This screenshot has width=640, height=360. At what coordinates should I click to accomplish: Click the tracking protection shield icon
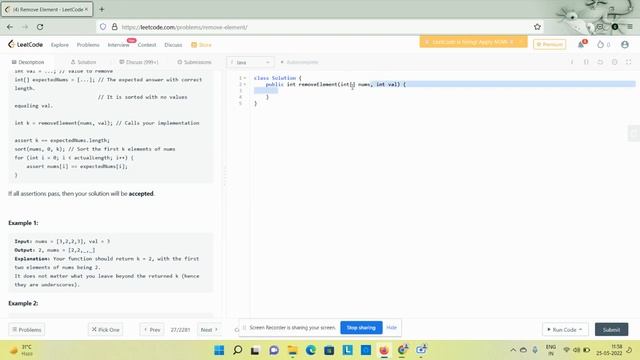[103, 27]
